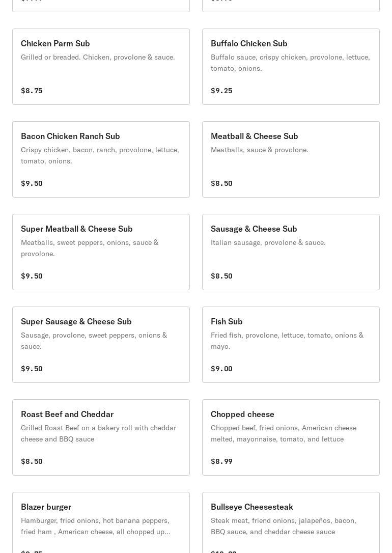Viewport: 392px width, 553px height.
Task: Click the Meatballs, sauce & provolone description
Action: click(x=259, y=150)
